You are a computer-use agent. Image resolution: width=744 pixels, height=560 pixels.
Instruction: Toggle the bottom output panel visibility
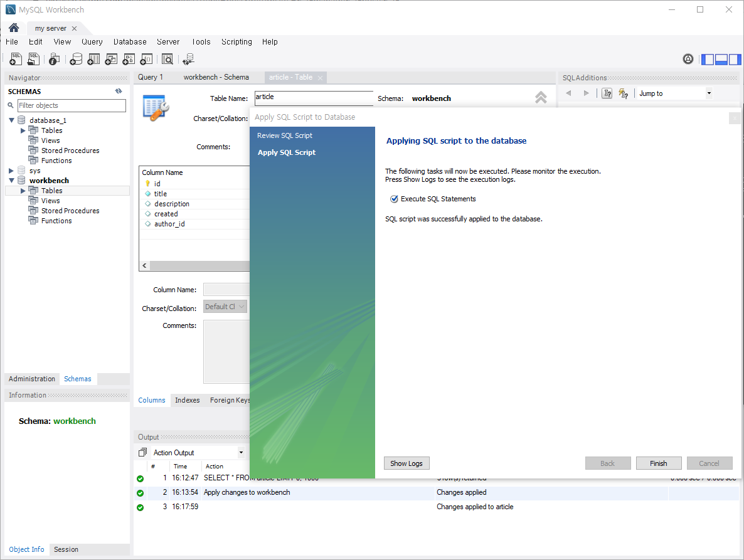pos(721,60)
